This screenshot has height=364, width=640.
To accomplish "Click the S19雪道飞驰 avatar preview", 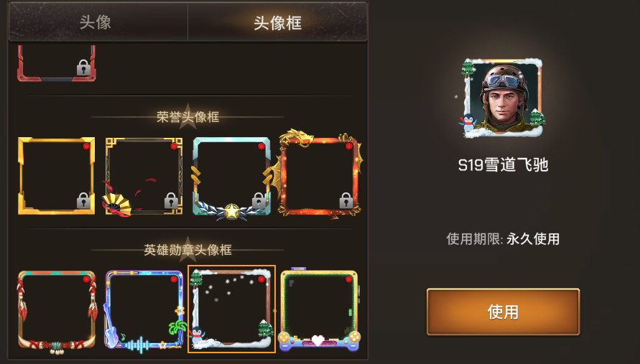I will (x=501, y=98).
